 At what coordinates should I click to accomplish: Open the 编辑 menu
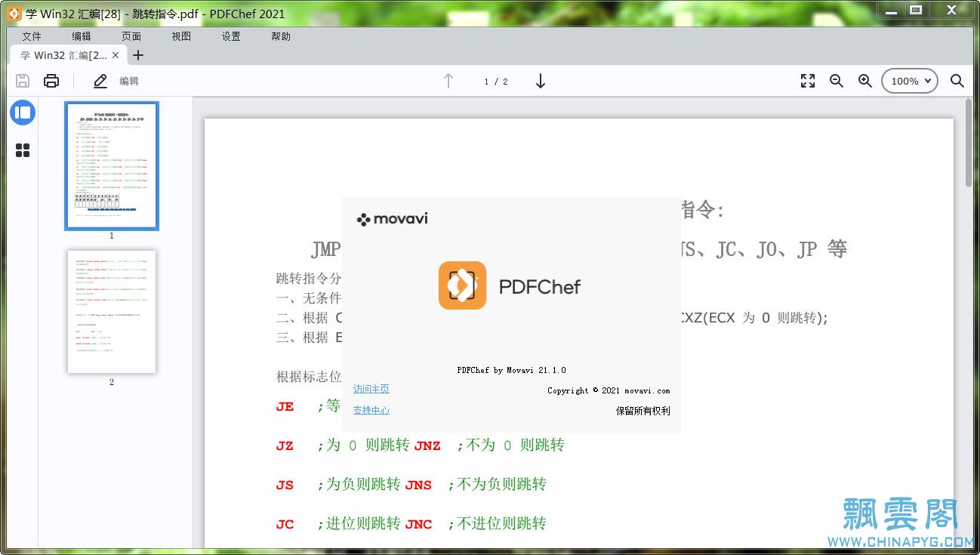tap(82, 36)
